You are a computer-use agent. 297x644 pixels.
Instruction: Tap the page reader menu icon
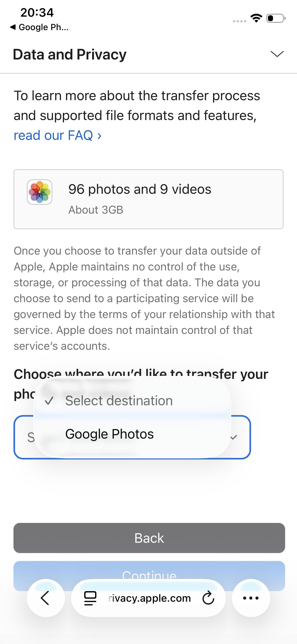click(x=90, y=598)
